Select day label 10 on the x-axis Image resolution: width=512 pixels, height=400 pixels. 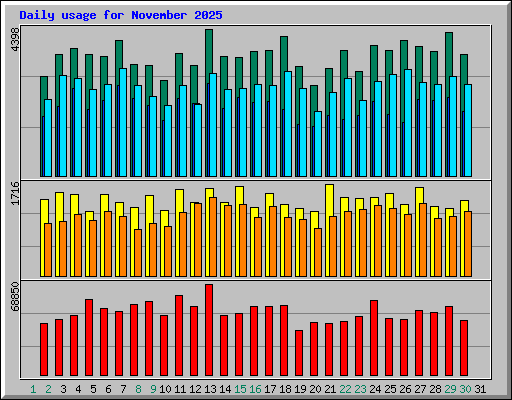(165, 389)
